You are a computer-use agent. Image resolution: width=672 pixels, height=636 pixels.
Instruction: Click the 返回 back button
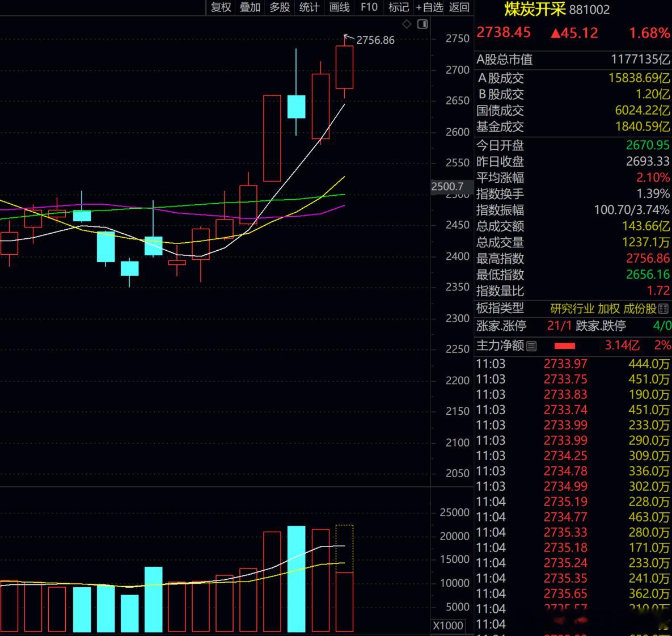pos(459,7)
